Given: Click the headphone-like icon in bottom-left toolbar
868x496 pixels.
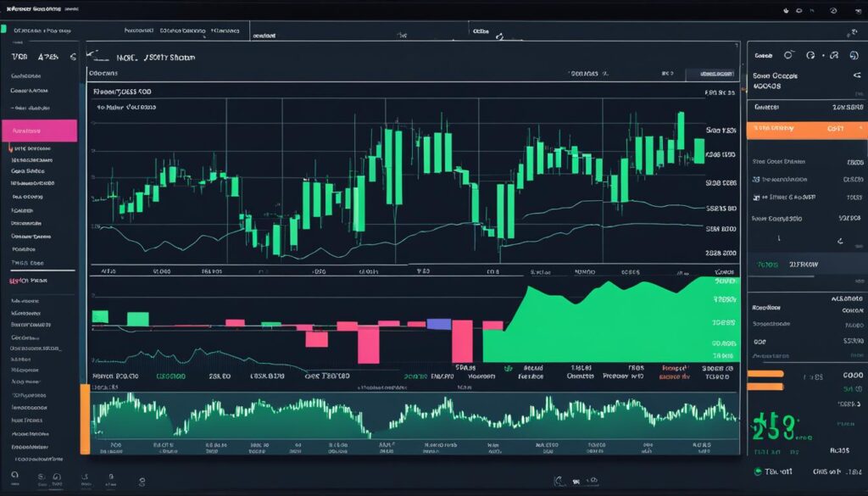Looking at the screenshot, I should click(15, 475).
